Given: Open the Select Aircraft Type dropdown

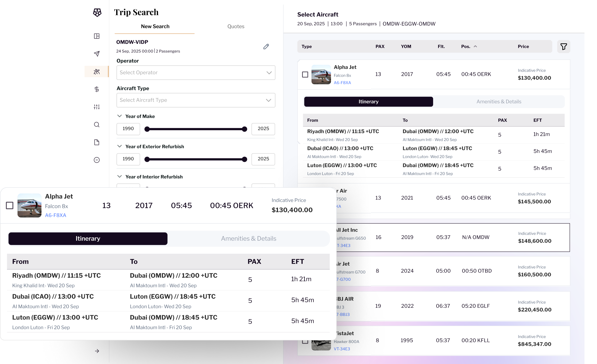Looking at the screenshot, I should click(x=196, y=100).
